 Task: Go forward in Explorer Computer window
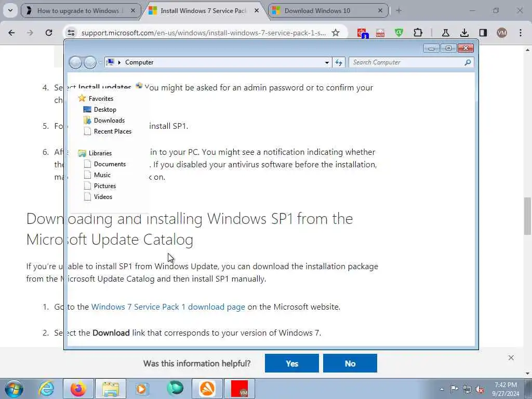click(x=90, y=62)
